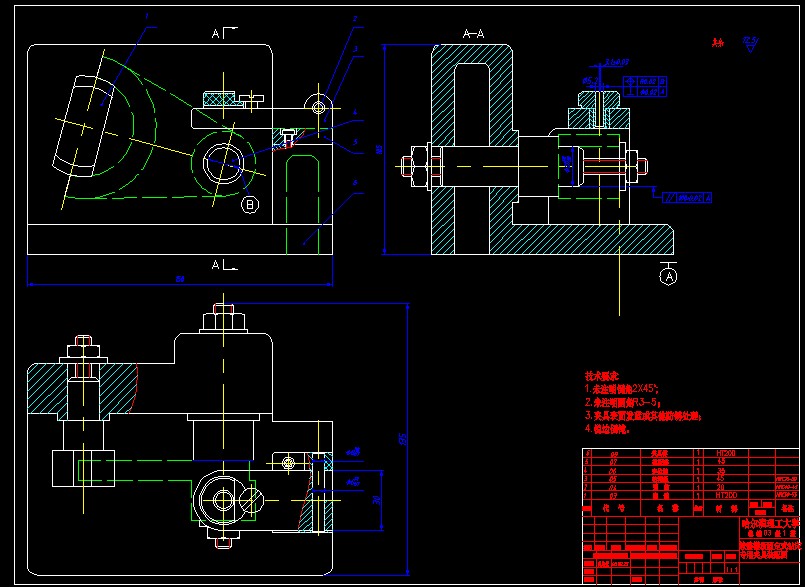This screenshot has width=805, height=587.
Task: Select the balloon number 1 label
Action: (147, 16)
